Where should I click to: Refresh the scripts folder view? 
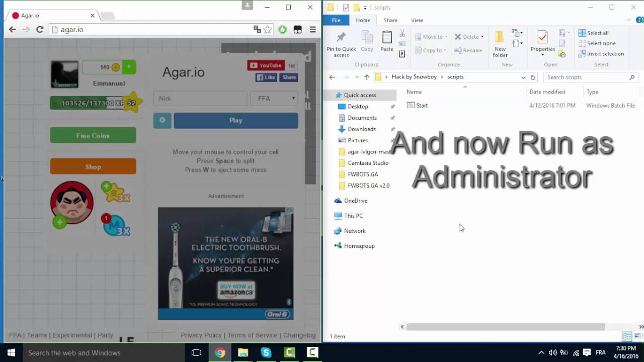pos(533,77)
